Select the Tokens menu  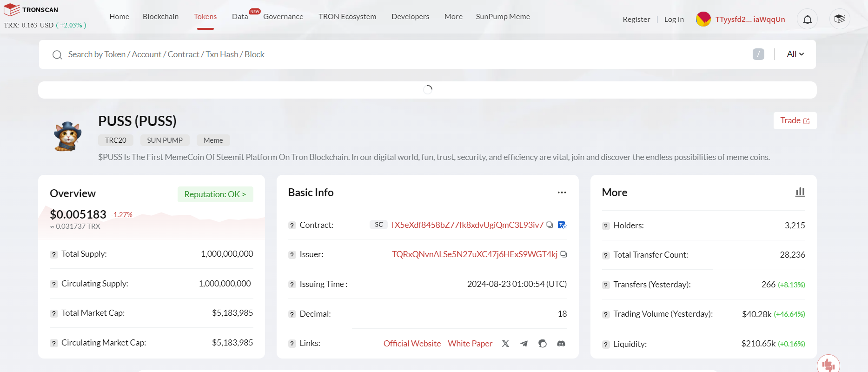[x=205, y=17]
